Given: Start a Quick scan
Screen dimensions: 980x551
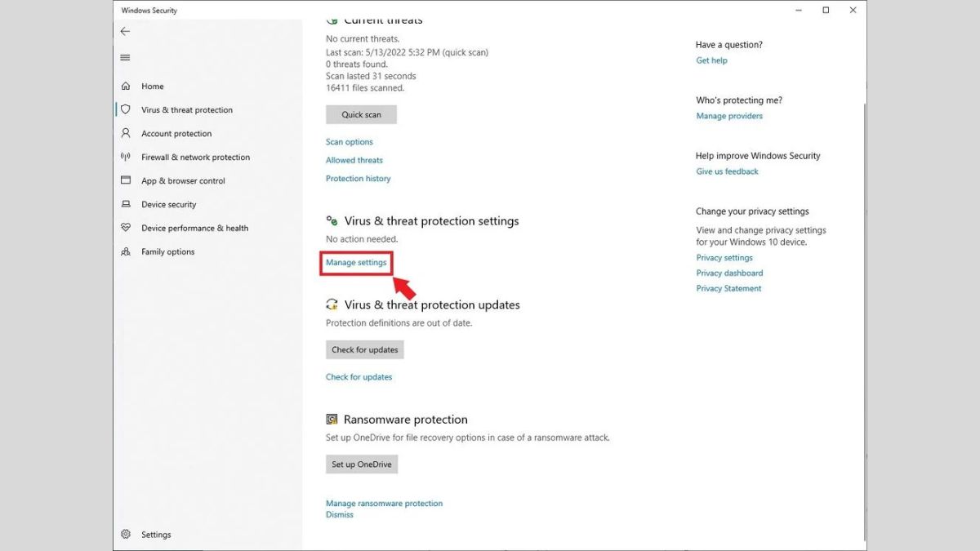Looking at the screenshot, I should pos(360,114).
